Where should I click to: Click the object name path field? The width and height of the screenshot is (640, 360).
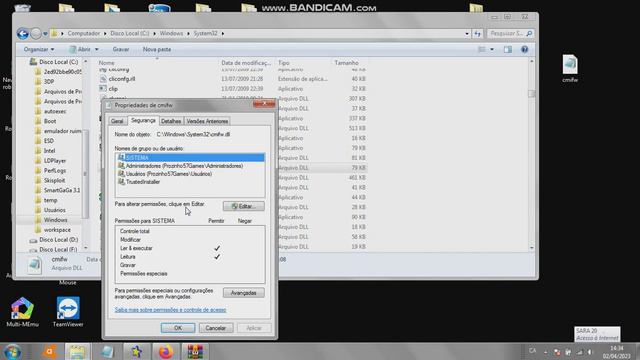(x=193, y=134)
